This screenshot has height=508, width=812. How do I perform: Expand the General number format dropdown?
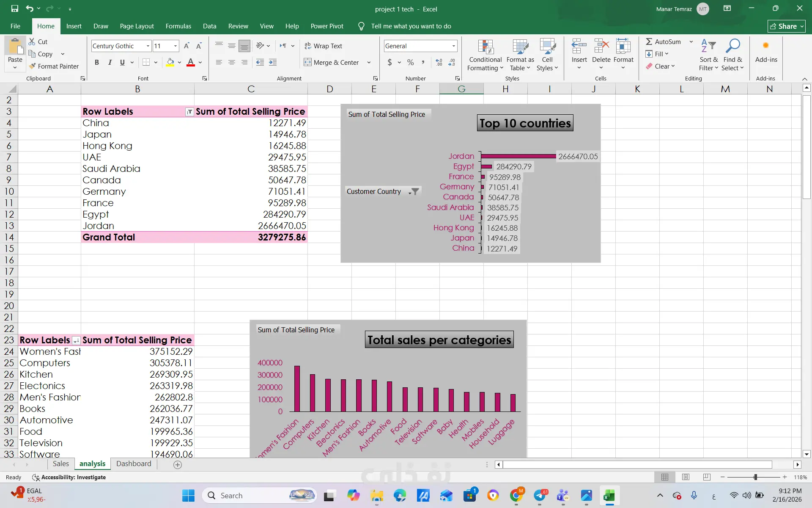(x=453, y=46)
